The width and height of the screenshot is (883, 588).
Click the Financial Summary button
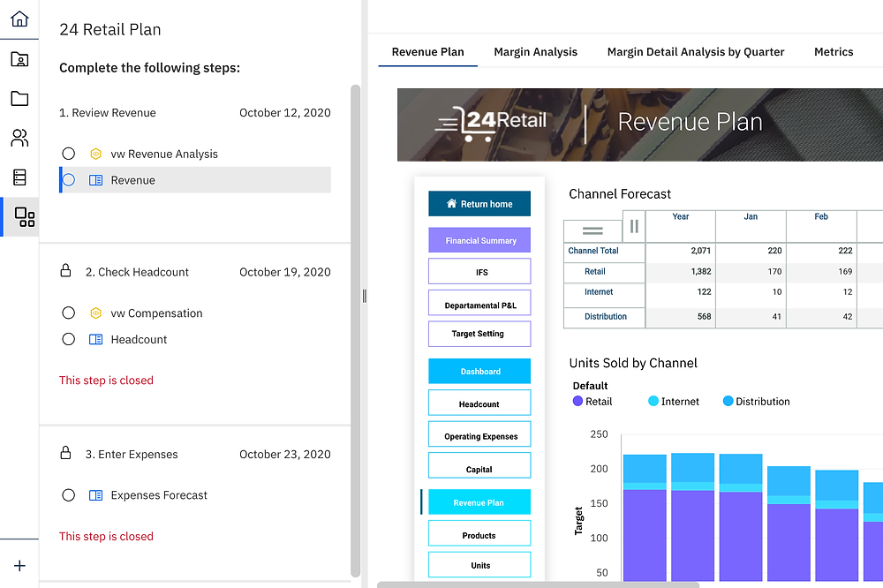click(x=479, y=240)
